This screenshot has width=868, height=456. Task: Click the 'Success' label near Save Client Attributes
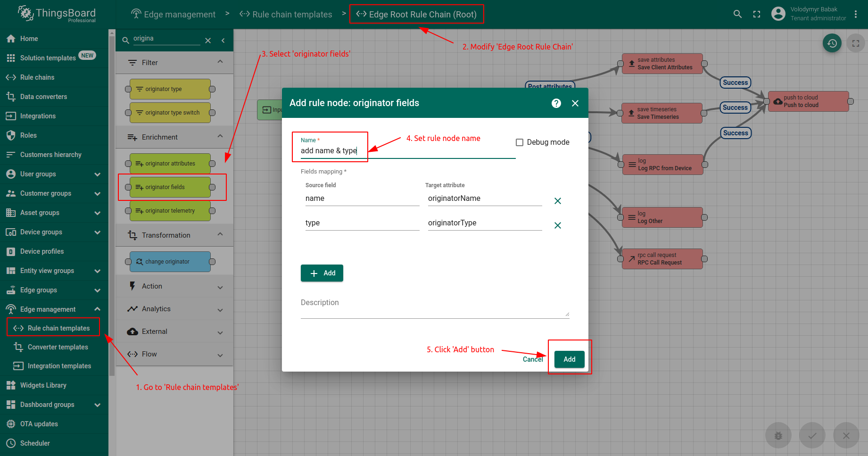pos(736,83)
